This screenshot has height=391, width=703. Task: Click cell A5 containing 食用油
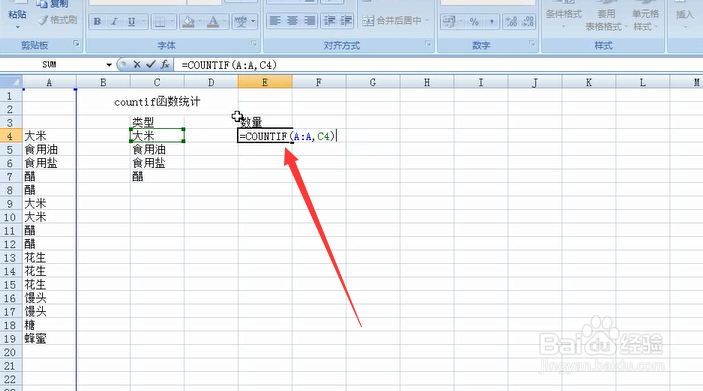(49, 149)
